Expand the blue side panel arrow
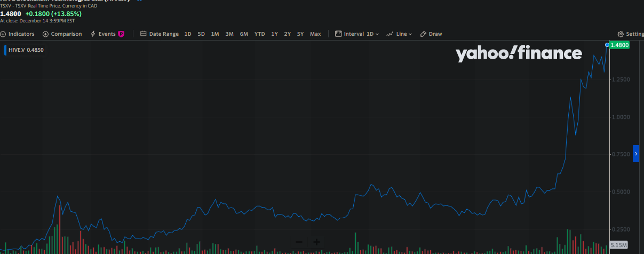This screenshot has height=254, width=644. pos(636,154)
